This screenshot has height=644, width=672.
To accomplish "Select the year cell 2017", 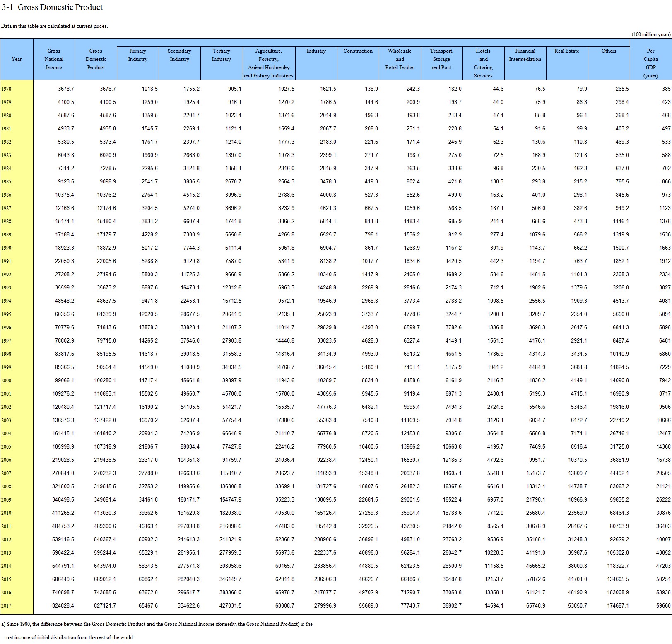I will tap(6, 606).
